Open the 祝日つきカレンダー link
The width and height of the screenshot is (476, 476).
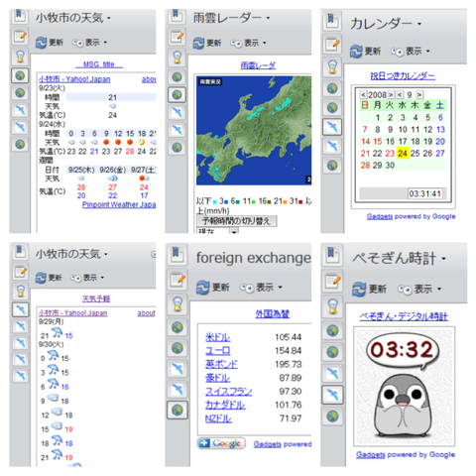pyautogui.click(x=403, y=76)
